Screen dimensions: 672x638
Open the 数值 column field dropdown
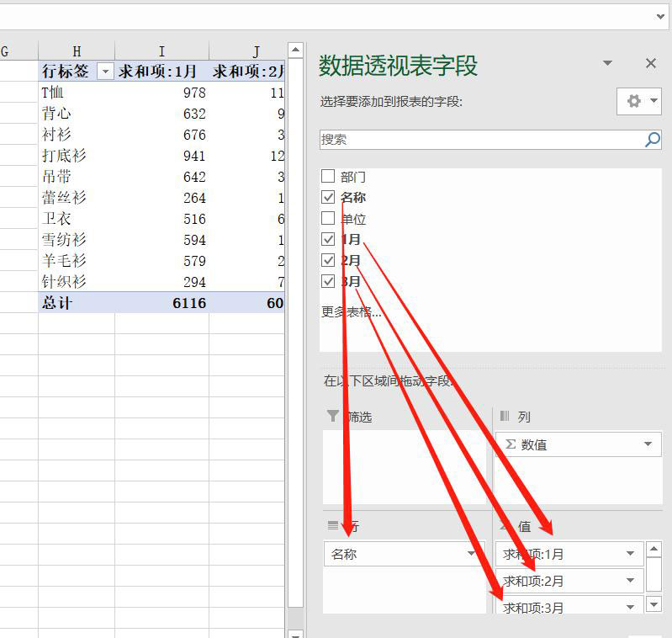tap(648, 444)
